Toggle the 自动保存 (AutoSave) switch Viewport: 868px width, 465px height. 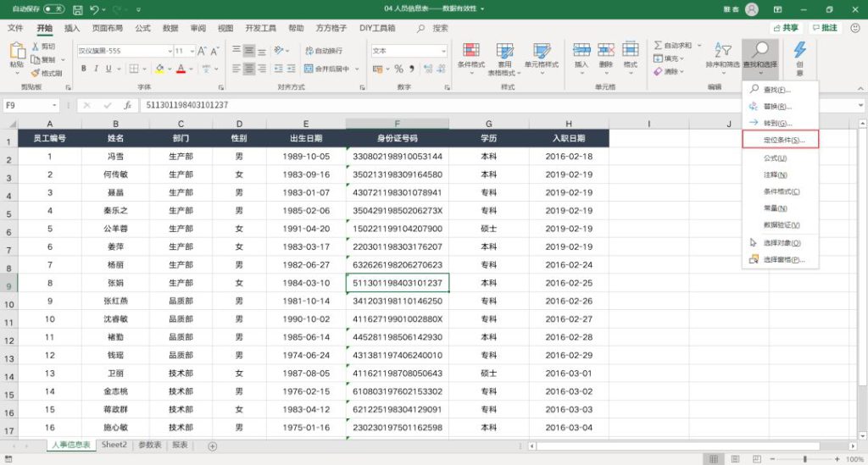(53, 9)
